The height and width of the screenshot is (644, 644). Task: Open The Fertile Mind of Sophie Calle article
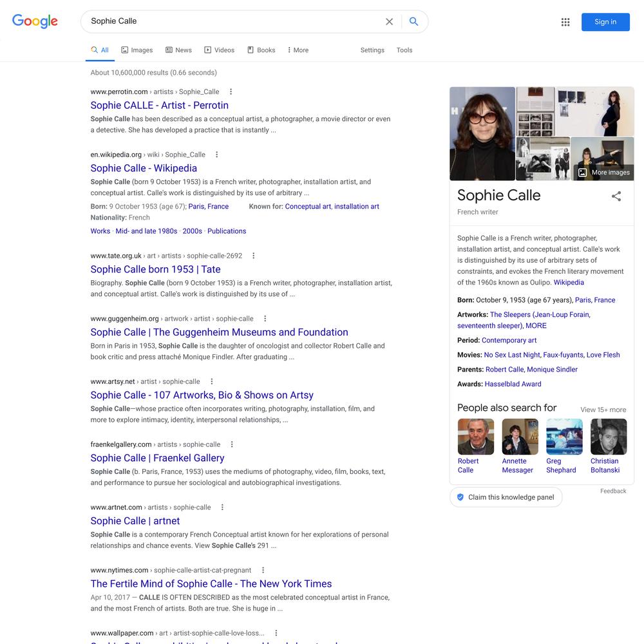tap(211, 583)
